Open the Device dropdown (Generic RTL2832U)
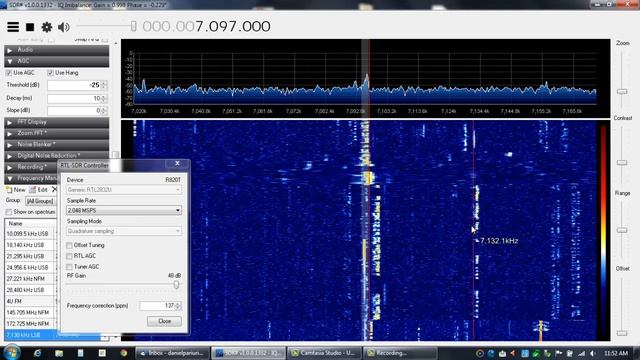The height and width of the screenshot is (360, 640). (x=124, y=190)
